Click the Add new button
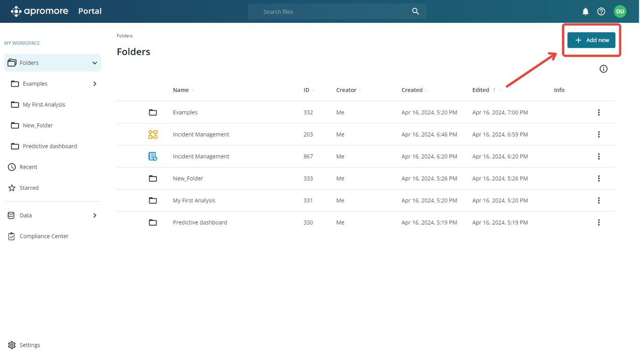641x364 pixels. point(591,40)
